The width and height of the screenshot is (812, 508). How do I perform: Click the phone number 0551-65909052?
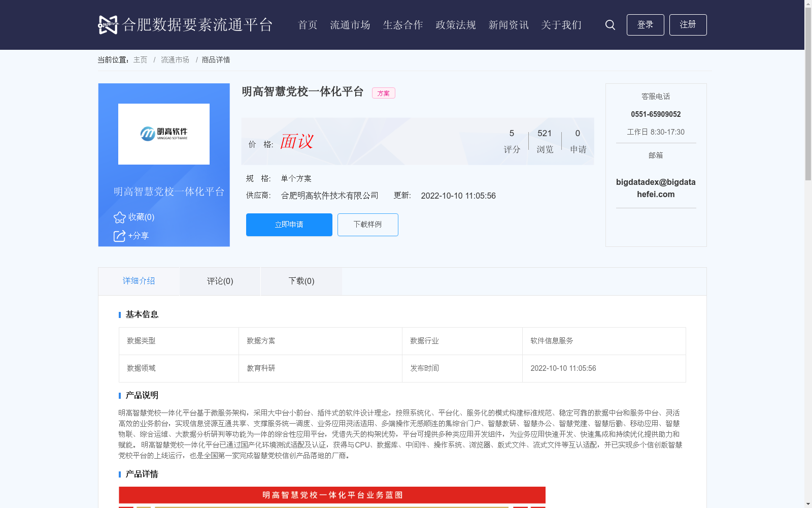coord(656,114)
